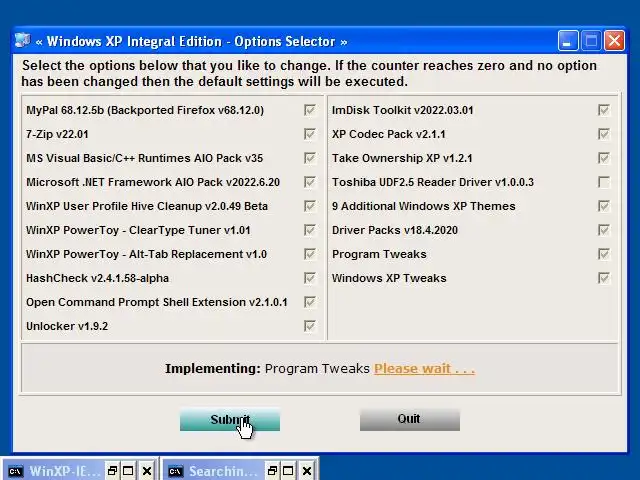The width and height of the screenshot is (640, 480).
Task: Click 'HashCheck v2.4.1.58-alpha' label
Action: pos(98,278)
